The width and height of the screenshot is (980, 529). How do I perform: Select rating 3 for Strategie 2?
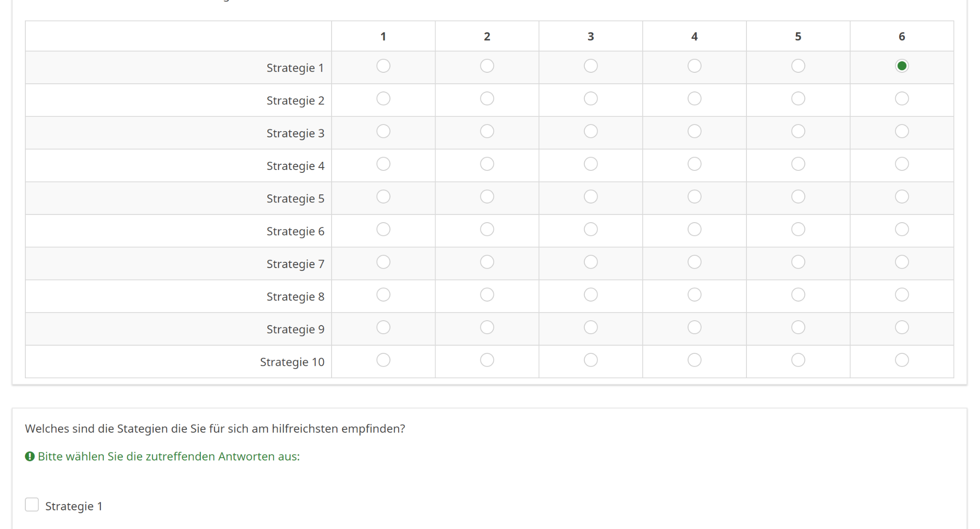click(590, 99)
